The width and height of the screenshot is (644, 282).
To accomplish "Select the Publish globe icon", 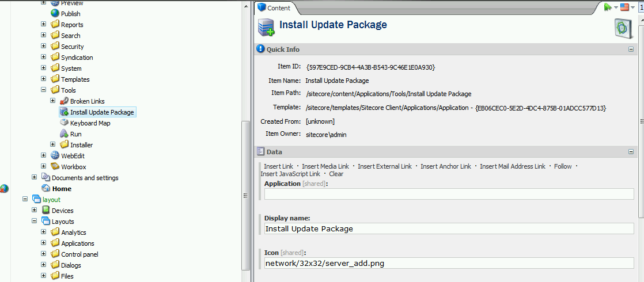I will (55, 14).
